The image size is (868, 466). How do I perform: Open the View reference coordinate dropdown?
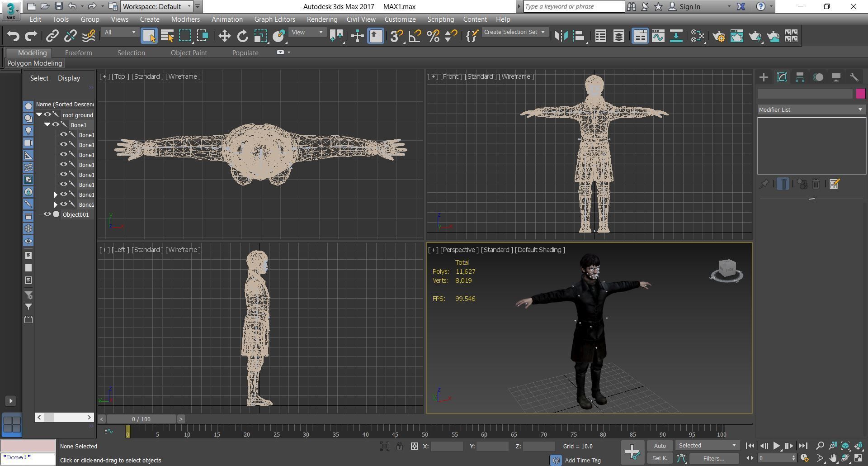(307, 33)
